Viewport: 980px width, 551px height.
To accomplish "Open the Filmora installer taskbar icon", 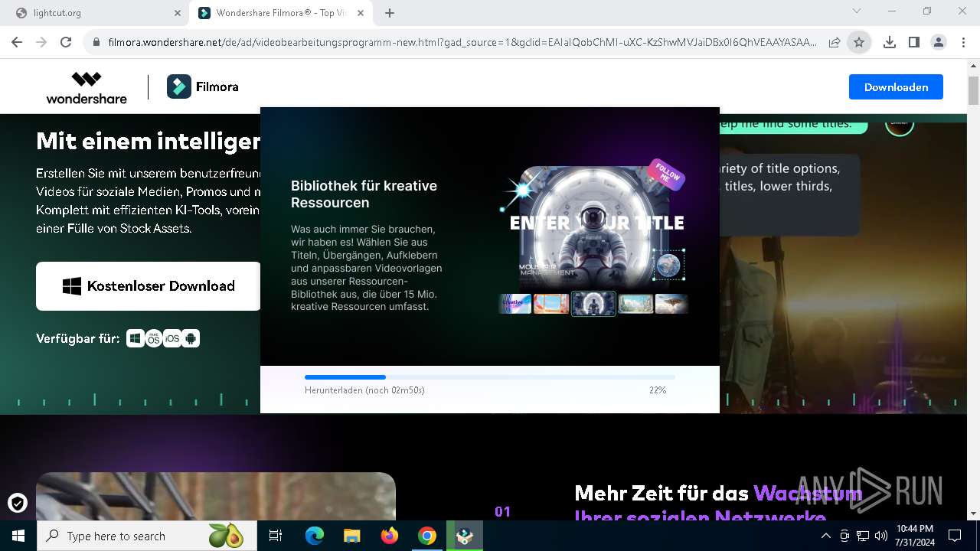I will 465,536.
